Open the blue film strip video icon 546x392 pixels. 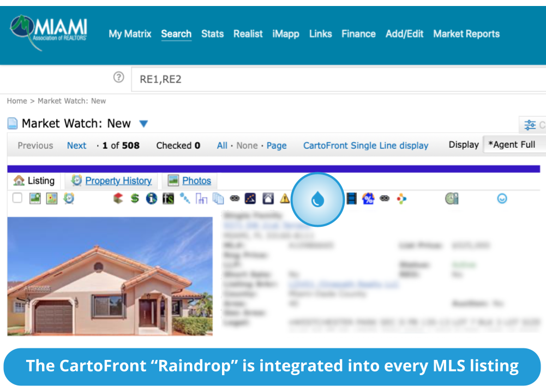point(352,198)
